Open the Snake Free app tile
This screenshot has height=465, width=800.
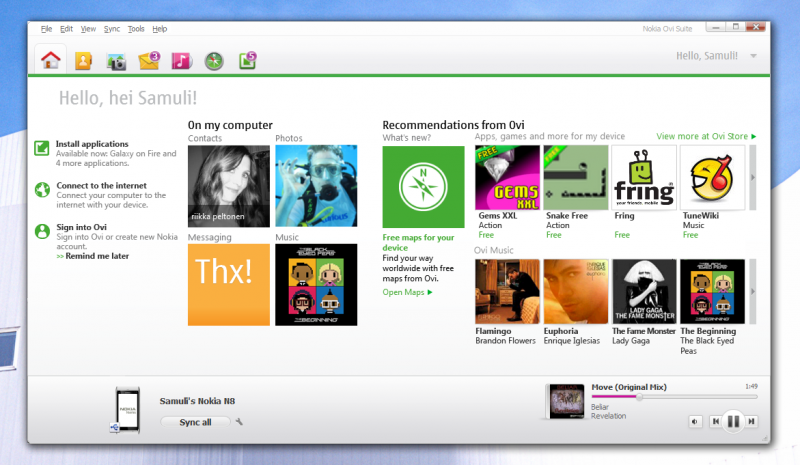576,178
